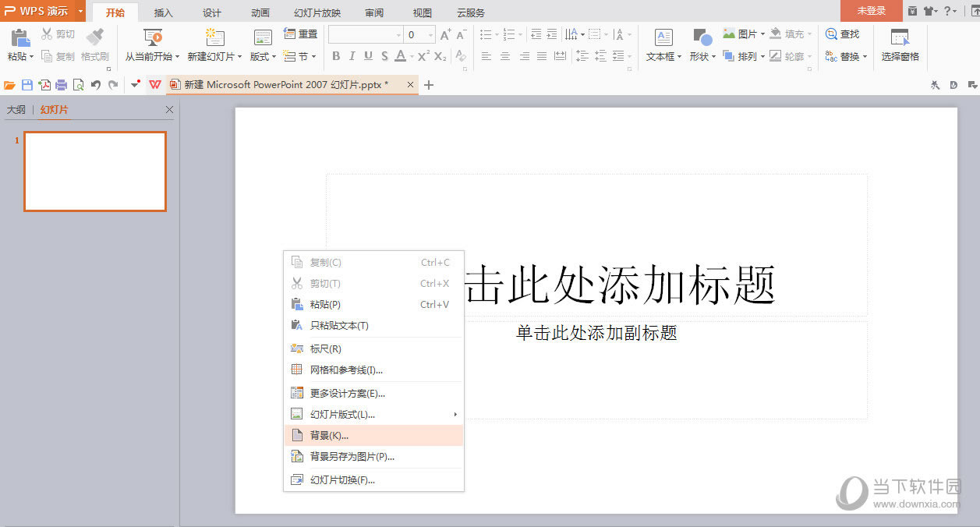Toggle Italic formatting
Screen dimensions: 980x527
(x=352, y=56)
